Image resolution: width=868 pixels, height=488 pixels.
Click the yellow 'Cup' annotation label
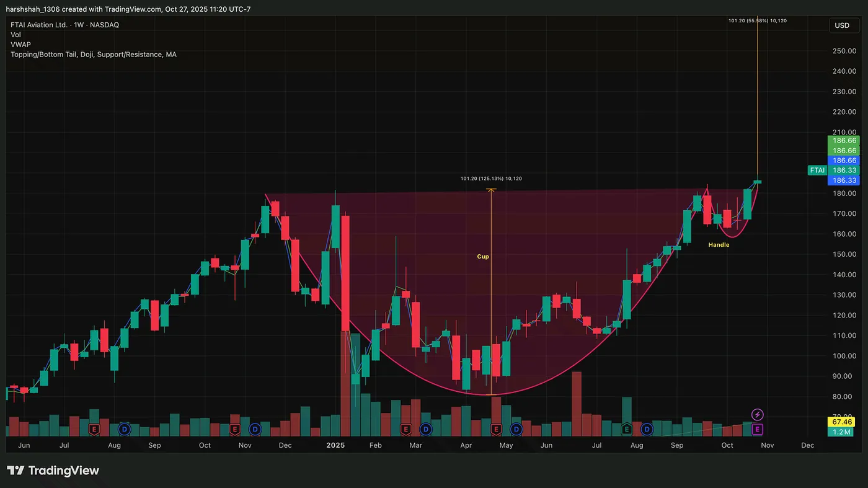coord(483,256)
